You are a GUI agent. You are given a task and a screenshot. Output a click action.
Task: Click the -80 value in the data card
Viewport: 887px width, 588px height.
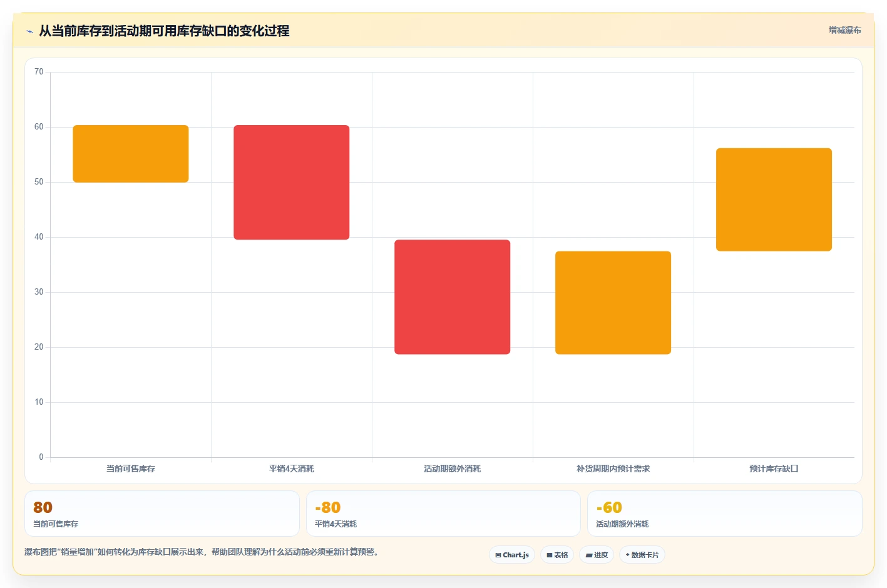coord(328,507)
